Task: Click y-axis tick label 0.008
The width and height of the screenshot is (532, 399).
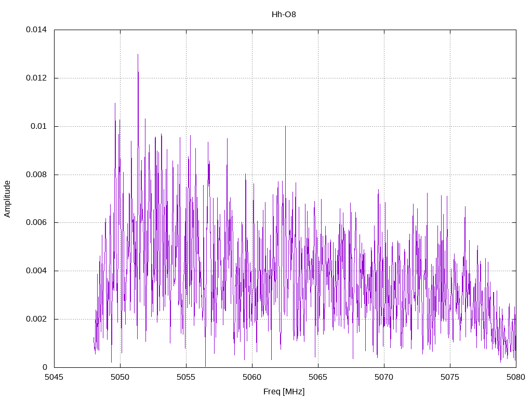Action: point(36,175)
